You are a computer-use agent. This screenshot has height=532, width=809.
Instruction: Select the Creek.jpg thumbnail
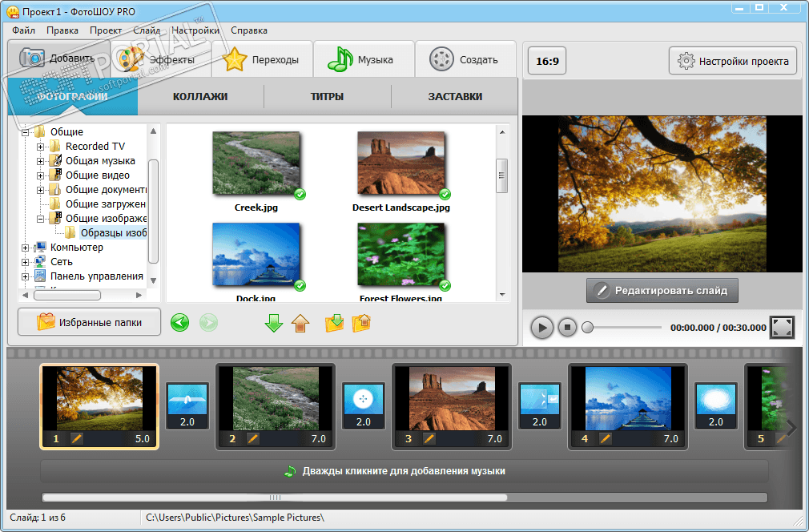(x=256, y=164)
